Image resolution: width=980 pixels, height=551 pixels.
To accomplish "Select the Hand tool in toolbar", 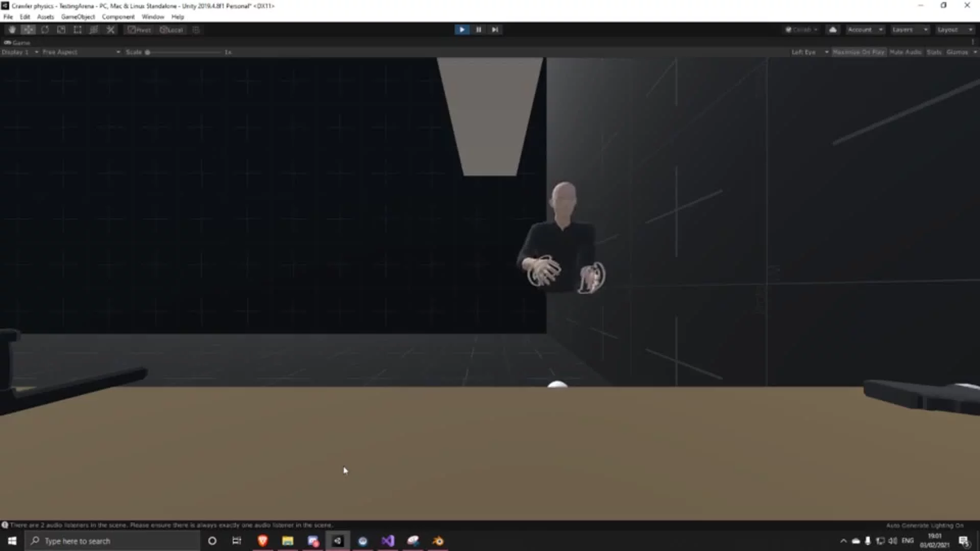I will pos(12,30).
